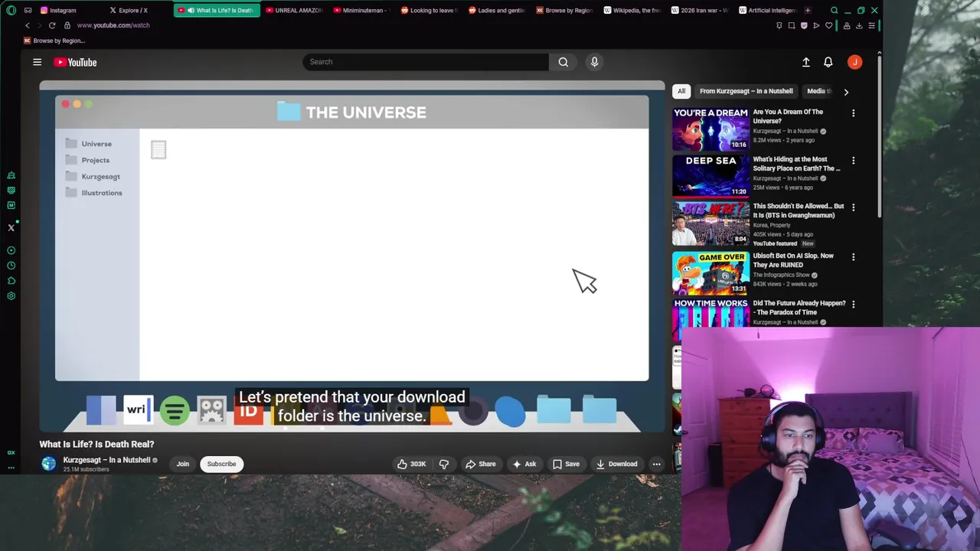
Task: Like the video with 303K thumbs up
Action: coord(411,464)
